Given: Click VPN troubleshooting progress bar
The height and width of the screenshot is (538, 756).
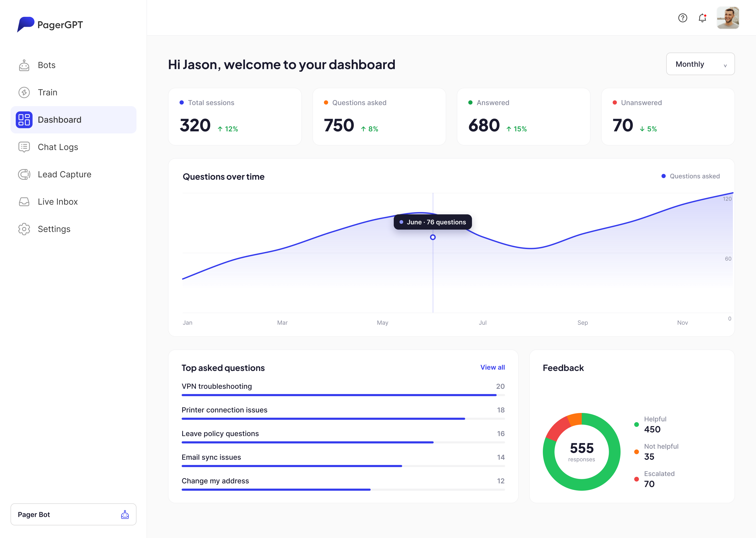Looking at the screenshot, I should point(343,395).
